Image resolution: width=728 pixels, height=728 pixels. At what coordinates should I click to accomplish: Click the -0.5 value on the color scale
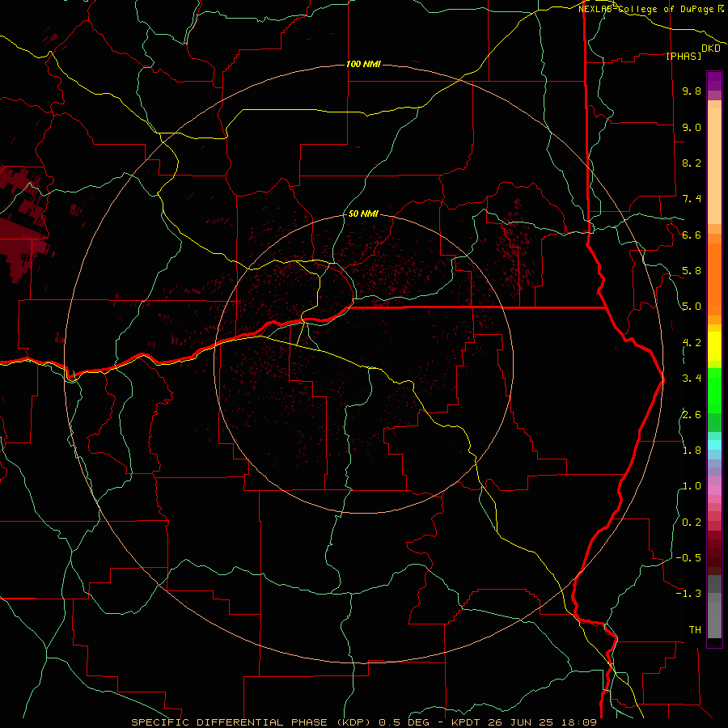tap(688, 558)
